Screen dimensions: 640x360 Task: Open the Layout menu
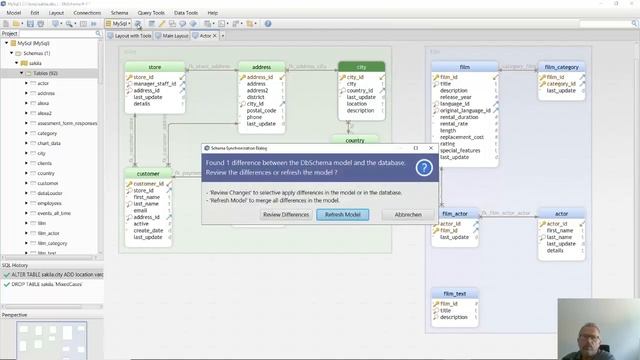click(56, 13)
